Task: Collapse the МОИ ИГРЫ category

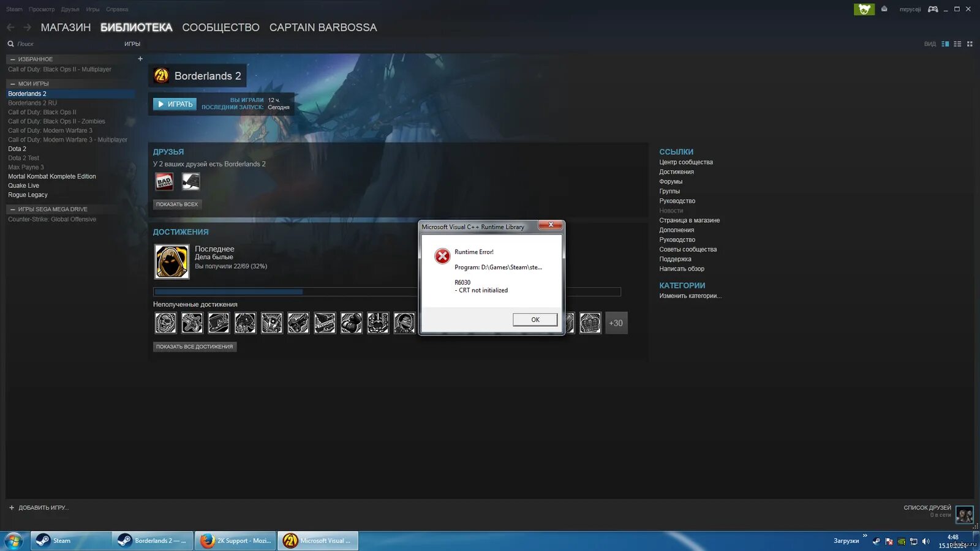Action: click(12, 84)
